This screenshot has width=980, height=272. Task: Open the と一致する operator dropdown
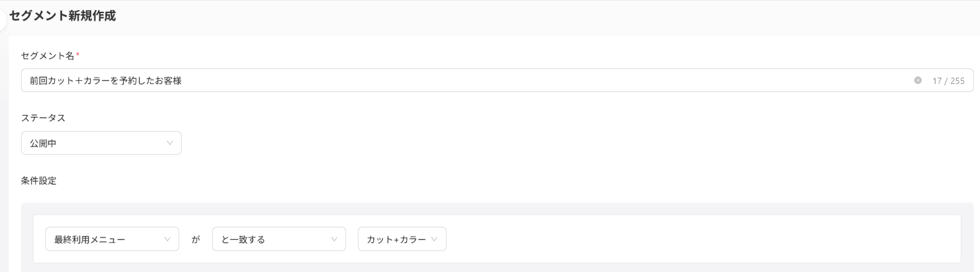click(279, 239)
